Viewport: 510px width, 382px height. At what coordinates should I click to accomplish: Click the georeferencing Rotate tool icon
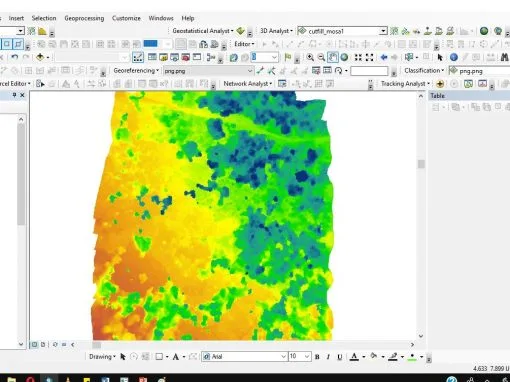coord(339,71)
